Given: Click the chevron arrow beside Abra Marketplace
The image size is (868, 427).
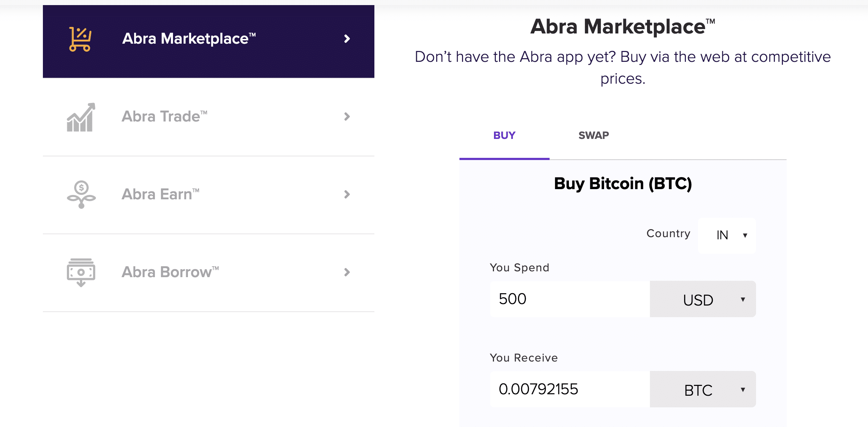Looking at the screenshot, I should pyautogui.click(x=347, y=39).
